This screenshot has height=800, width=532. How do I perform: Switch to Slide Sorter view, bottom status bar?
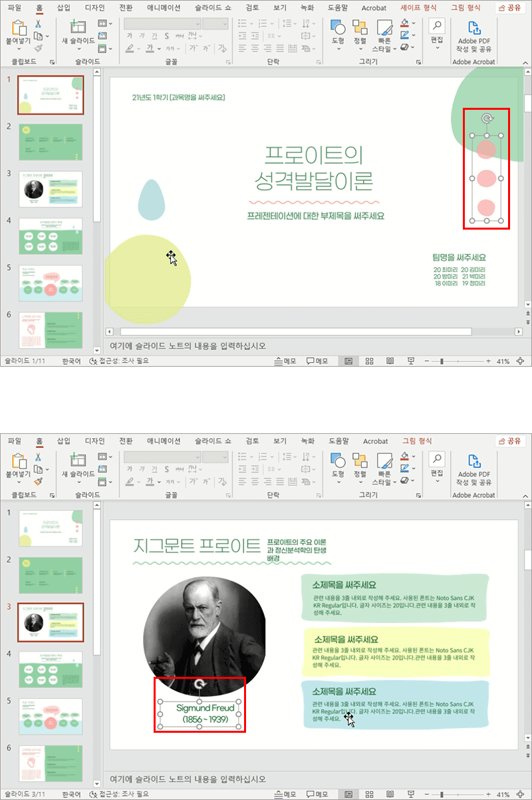pos(369,794)
